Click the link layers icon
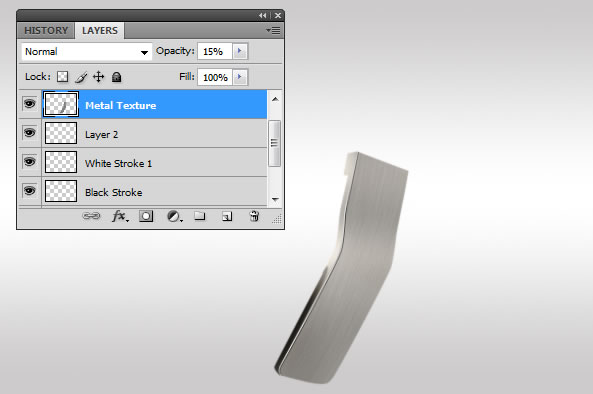The image size is (593, 394). pyautogui.click(x=91, y=216)
